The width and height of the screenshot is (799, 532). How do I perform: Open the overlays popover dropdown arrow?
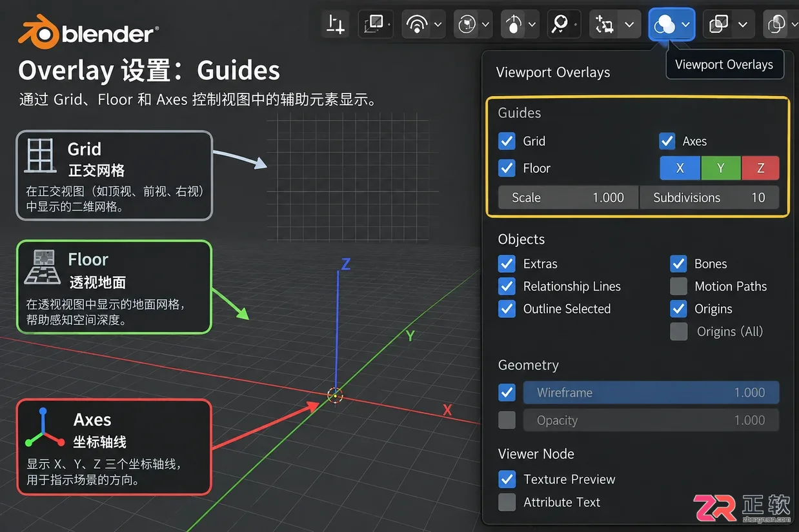685,25
